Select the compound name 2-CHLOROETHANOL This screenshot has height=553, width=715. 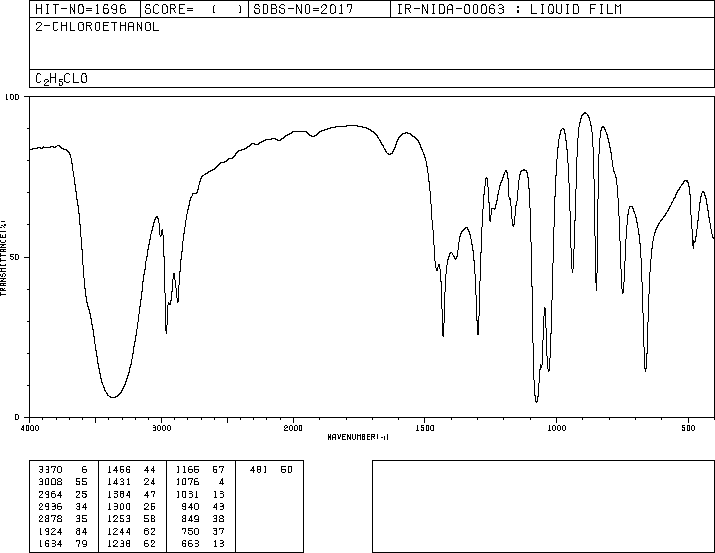pos(97,27)
